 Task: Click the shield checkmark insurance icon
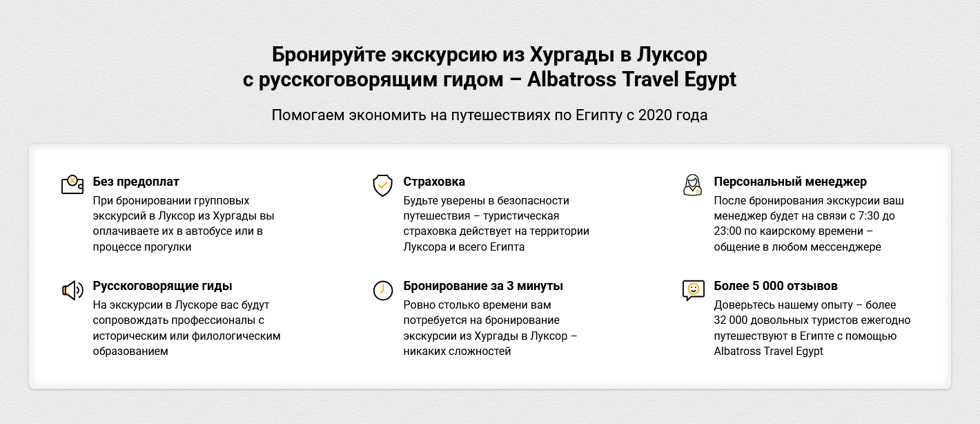coord(382,185)
